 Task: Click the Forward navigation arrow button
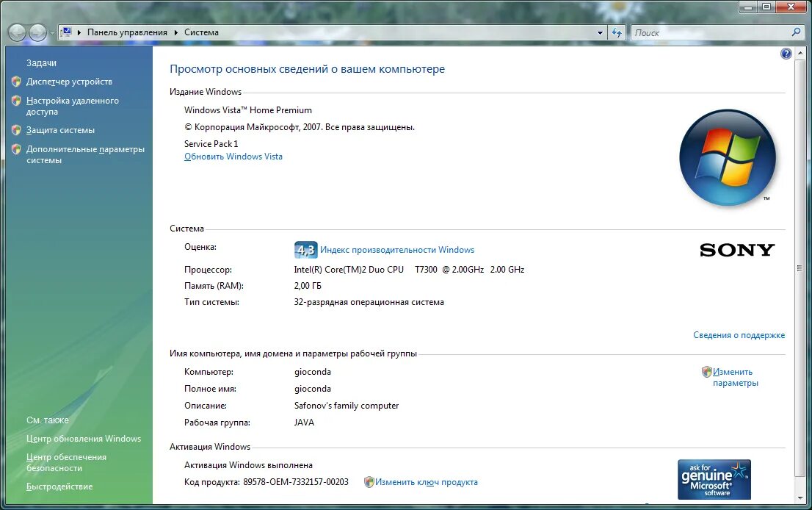(37, 32)
